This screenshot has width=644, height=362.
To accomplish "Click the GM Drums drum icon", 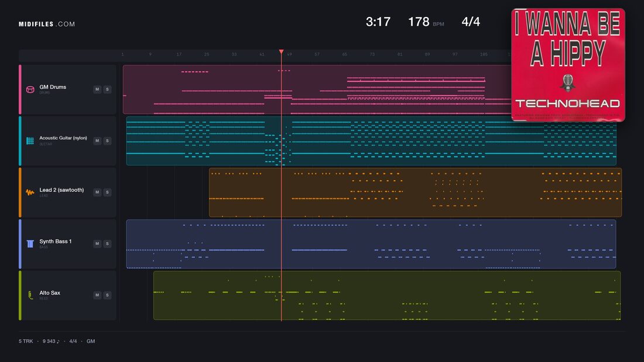I will (30, 89).
